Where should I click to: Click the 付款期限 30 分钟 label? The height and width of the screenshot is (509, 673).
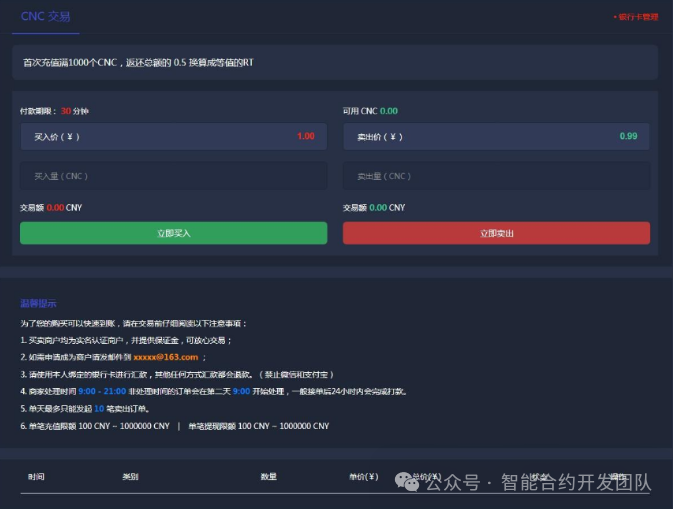coord(54,111)
